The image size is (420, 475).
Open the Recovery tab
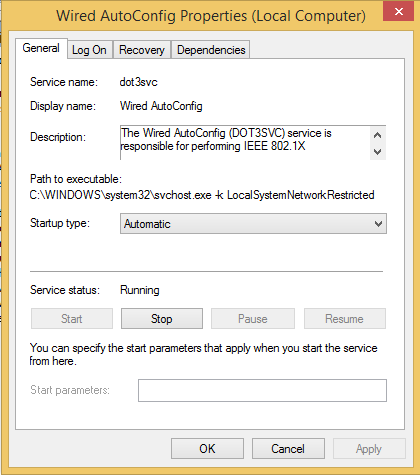pos(142,50)
